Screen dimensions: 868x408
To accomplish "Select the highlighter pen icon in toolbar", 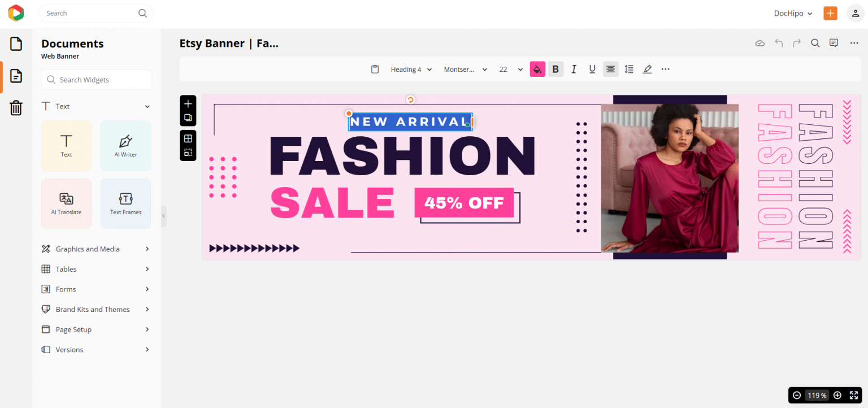I will pyautogui.click(x=647, y=69).
